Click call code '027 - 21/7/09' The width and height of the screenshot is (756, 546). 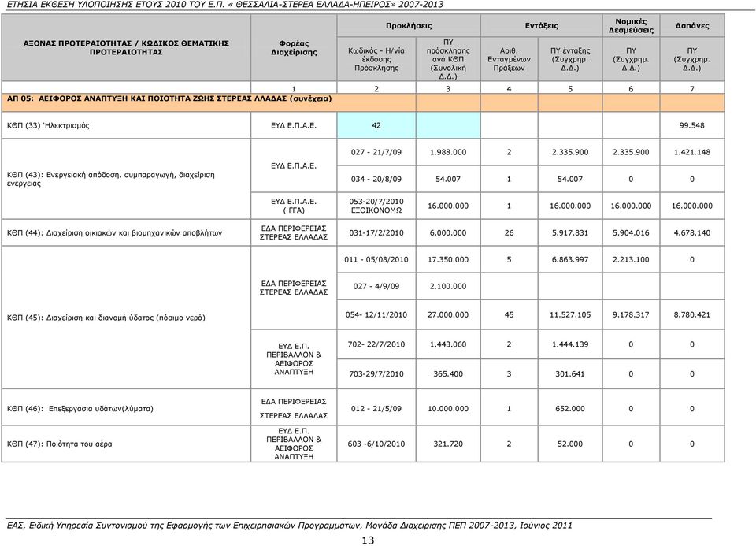point(376,152)
